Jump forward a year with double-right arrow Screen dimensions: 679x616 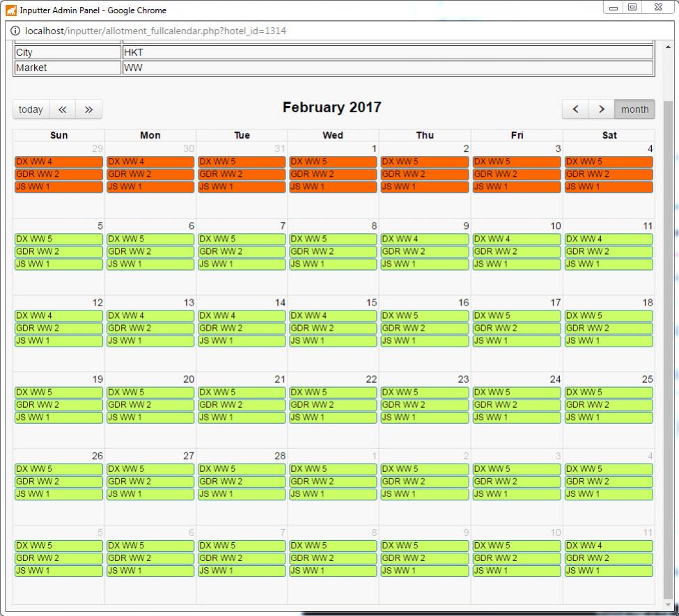[x=88, y=109]
